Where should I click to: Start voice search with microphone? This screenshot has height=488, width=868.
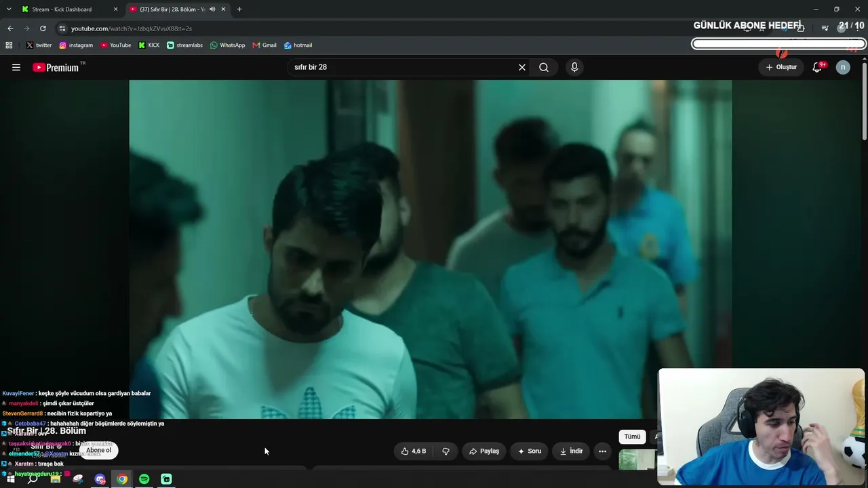(574, 67)
